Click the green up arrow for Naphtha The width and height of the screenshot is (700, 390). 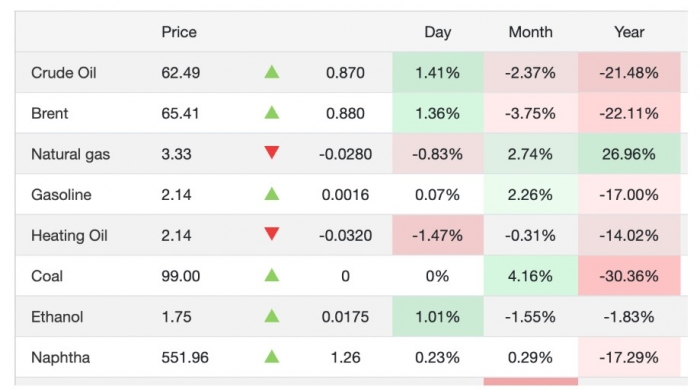[271, 357]
